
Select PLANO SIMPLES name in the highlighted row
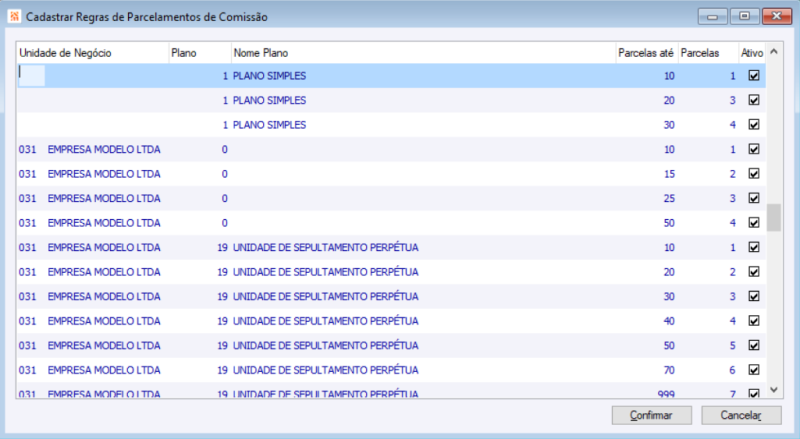click(x=269, y=76)
